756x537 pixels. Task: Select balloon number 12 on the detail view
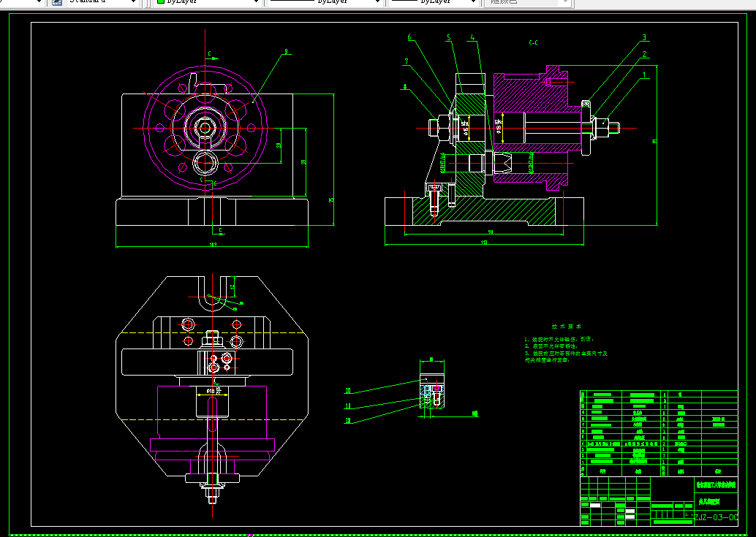tap(347, 420)
